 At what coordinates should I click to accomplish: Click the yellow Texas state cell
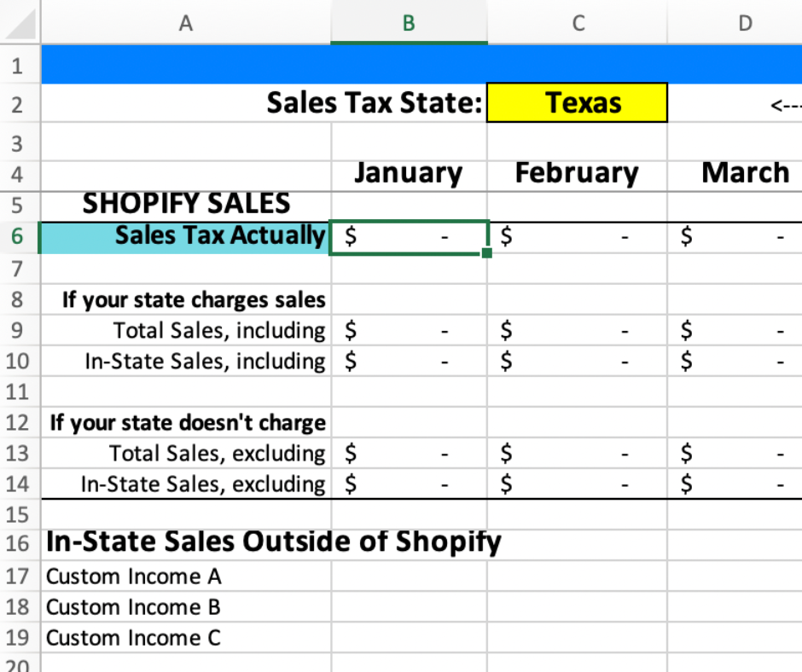tap(577, 103)
